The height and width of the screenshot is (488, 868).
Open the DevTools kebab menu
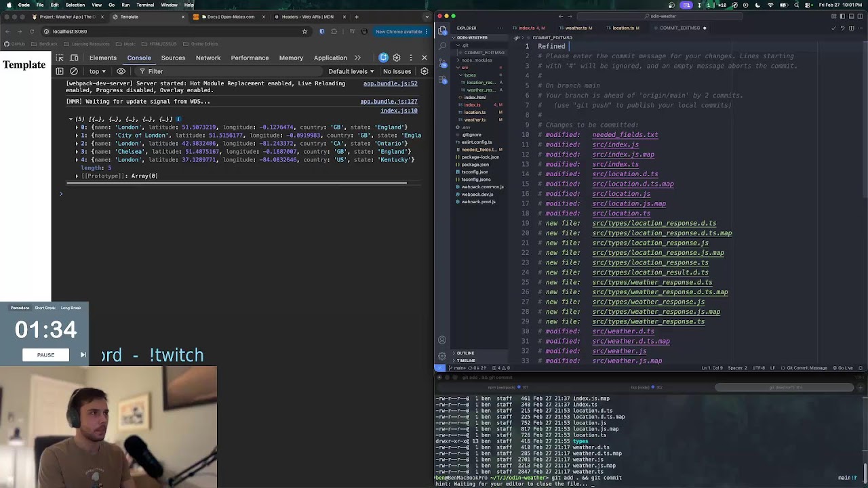[x=410, y=58]
